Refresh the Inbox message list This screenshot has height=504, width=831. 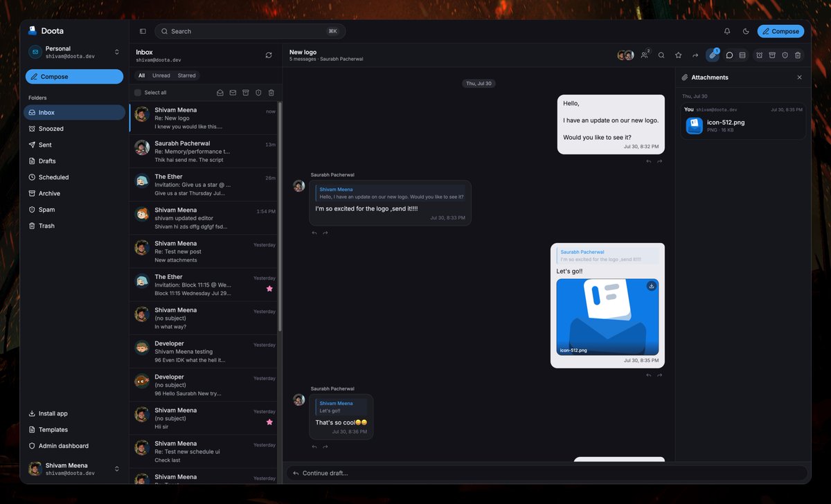pyautogui.click(x=269, y=55)
